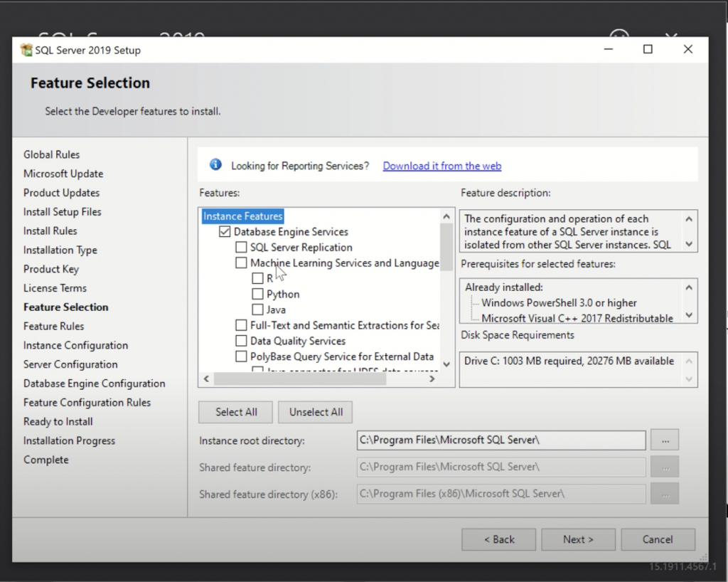Open the Server Configuration step
The height and width of the screenshot is (582, 728).
tap(70, 364)
